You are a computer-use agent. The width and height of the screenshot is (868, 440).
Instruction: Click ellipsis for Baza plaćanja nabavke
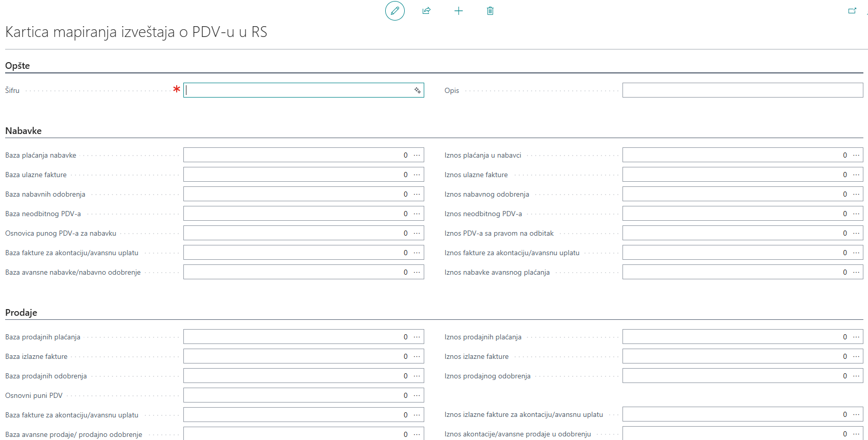[x=417, y=155]
